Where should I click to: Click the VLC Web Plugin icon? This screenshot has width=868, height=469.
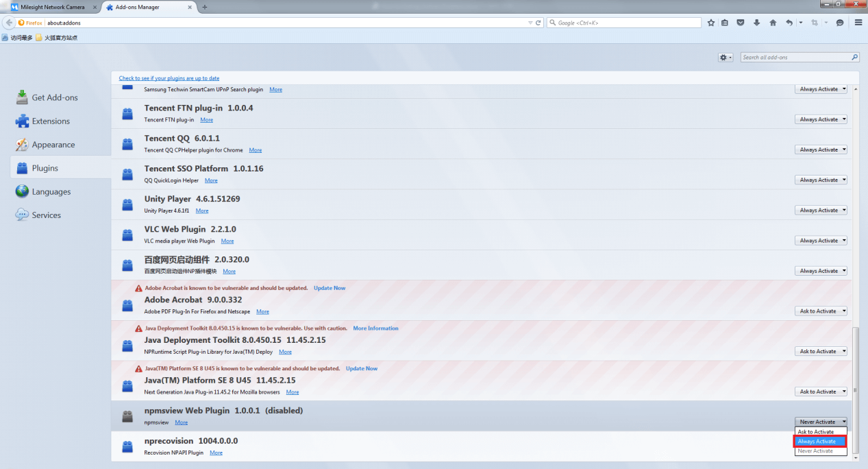127,234
